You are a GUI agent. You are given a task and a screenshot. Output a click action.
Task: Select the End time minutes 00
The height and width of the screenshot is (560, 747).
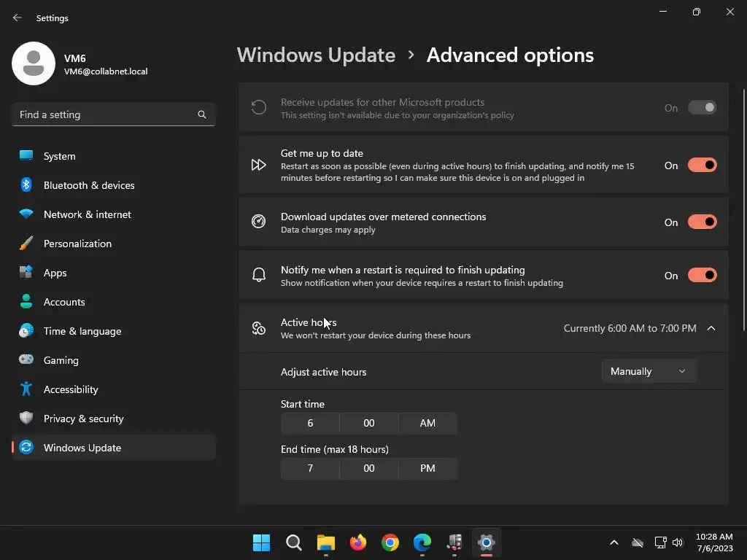(368, 468)
